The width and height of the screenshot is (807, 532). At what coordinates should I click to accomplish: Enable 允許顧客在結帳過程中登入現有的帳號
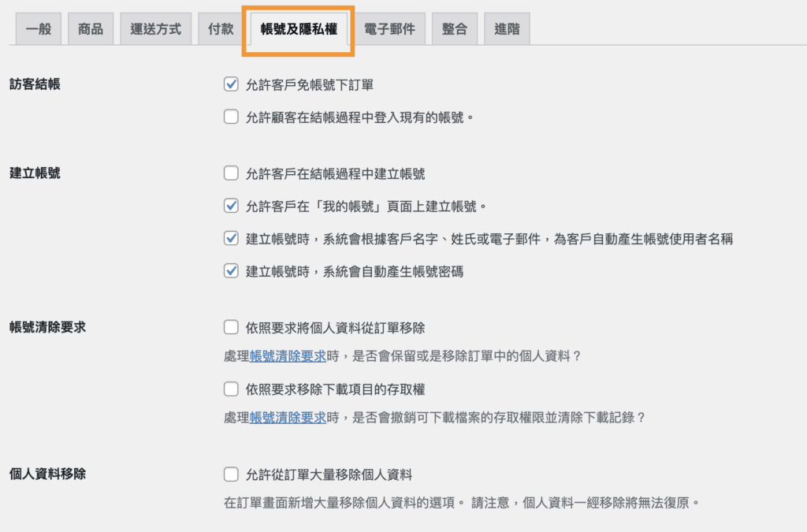click(x=231, y=117)
